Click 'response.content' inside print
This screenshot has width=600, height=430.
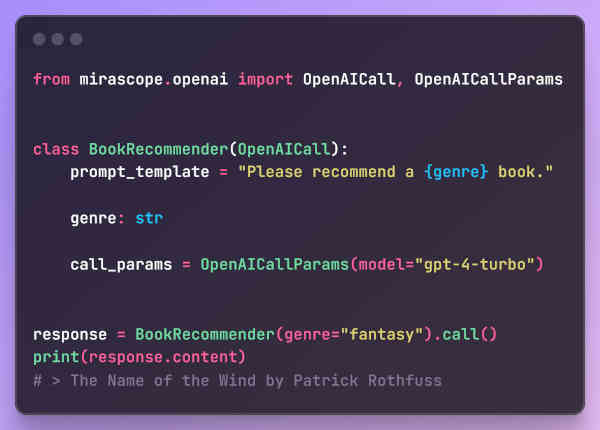pos(163,357)
